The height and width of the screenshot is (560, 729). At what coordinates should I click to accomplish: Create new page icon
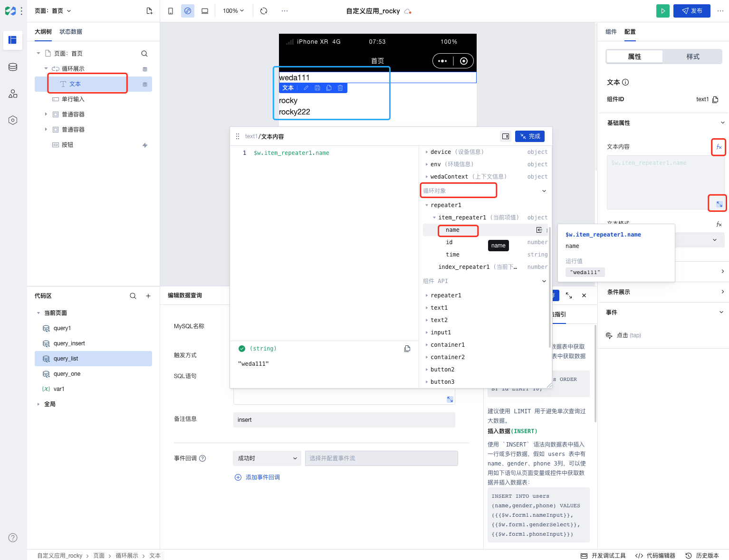coord(149,11)
